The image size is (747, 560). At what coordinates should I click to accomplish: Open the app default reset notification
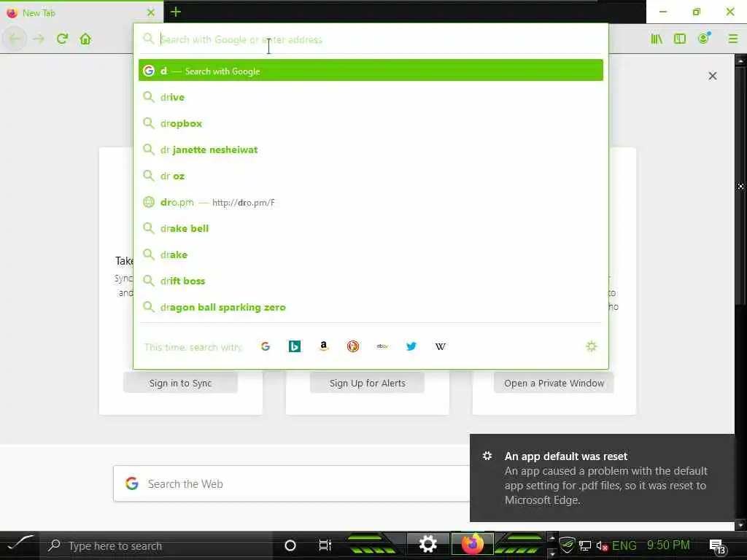(602, 478)
